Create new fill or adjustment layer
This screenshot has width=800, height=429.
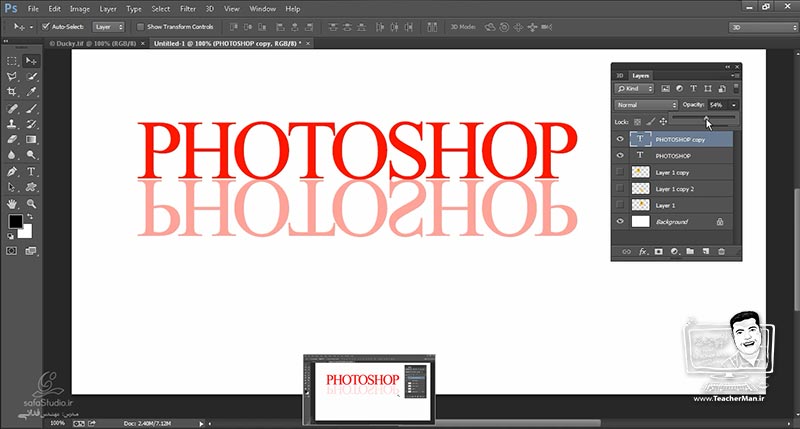(x=674, y=252)
